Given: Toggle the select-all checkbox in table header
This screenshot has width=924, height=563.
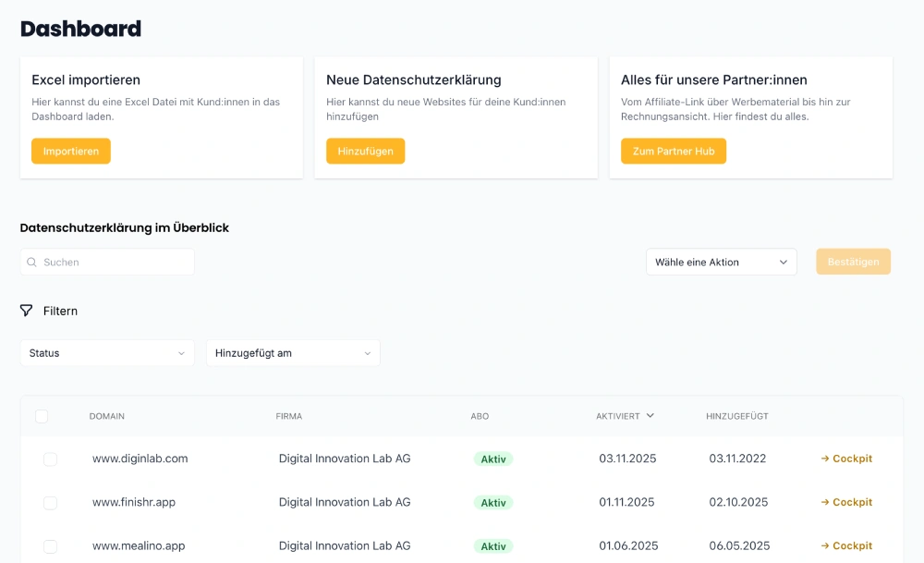Looking at the screenshot, I should [x=42, y=417].
